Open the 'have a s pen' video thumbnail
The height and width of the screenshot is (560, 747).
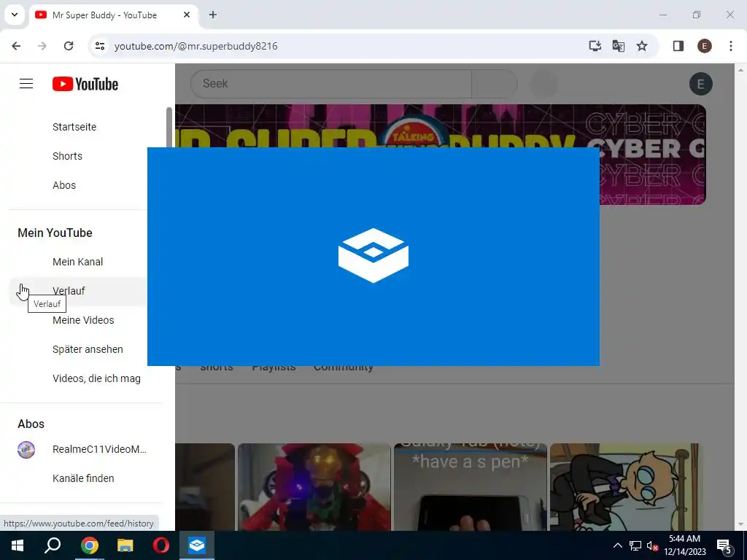point(471,487)
